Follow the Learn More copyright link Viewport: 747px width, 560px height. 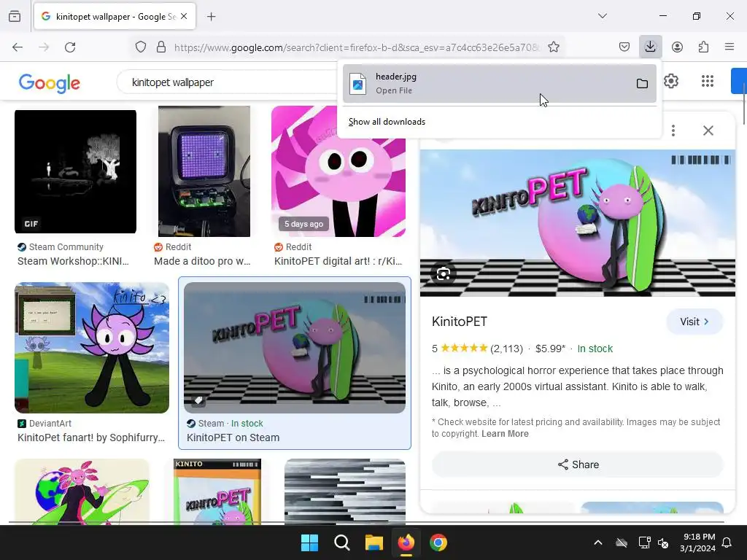pos(505,434)
